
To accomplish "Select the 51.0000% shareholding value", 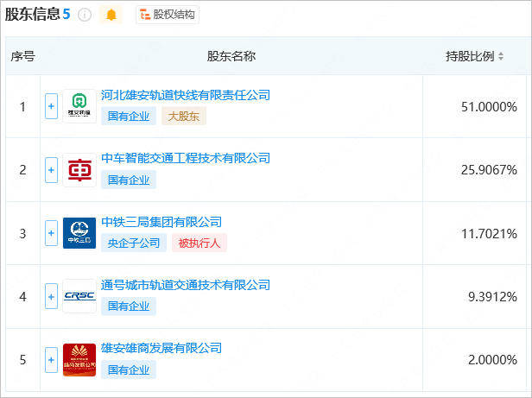I will tap(489, 107).
